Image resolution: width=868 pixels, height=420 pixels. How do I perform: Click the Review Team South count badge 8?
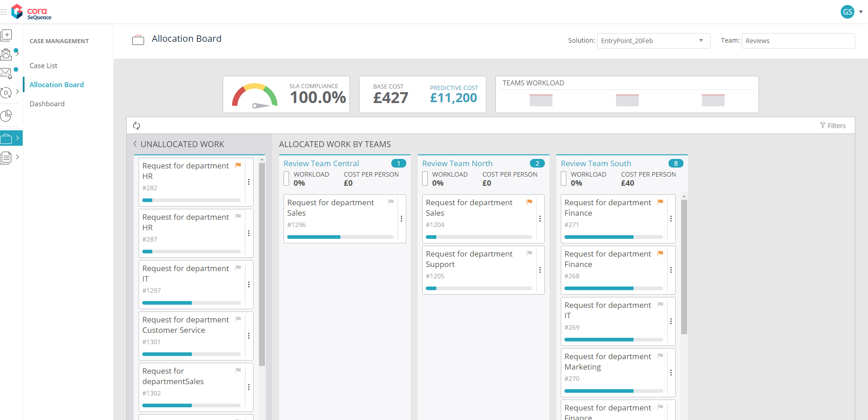click(676, 163)
